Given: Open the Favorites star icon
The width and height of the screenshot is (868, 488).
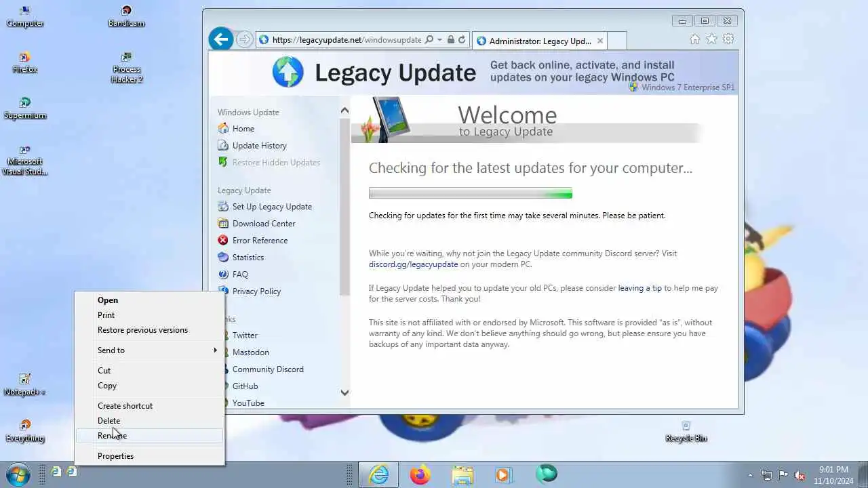Looking at the screenshot, I should tap(711, 39).
